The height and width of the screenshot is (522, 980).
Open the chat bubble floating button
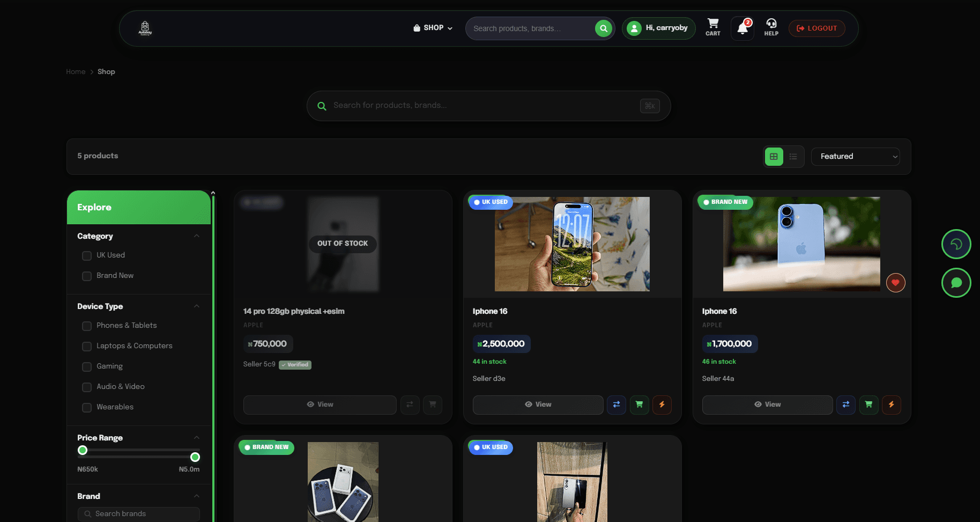click(956, 283)
